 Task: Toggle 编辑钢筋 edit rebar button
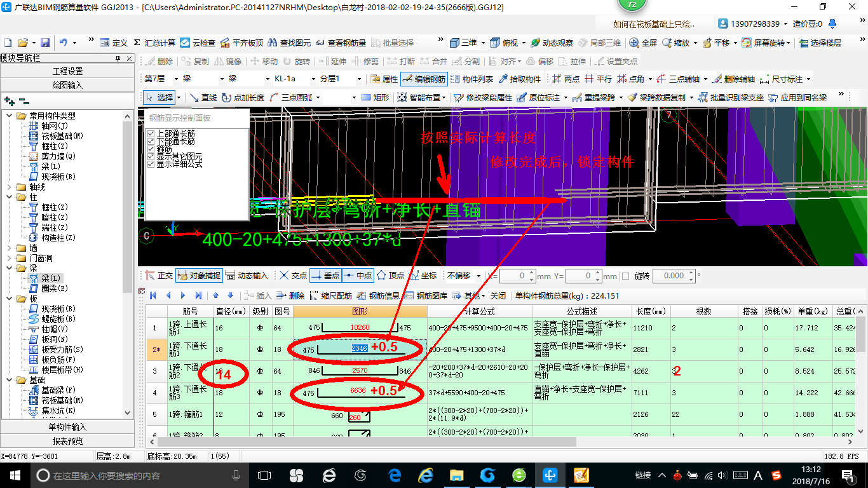pos(424,79)
